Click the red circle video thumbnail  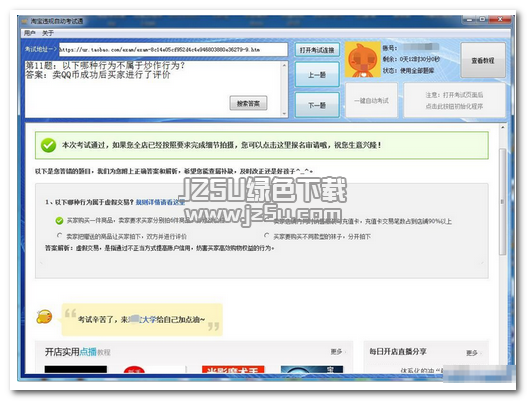134,370
